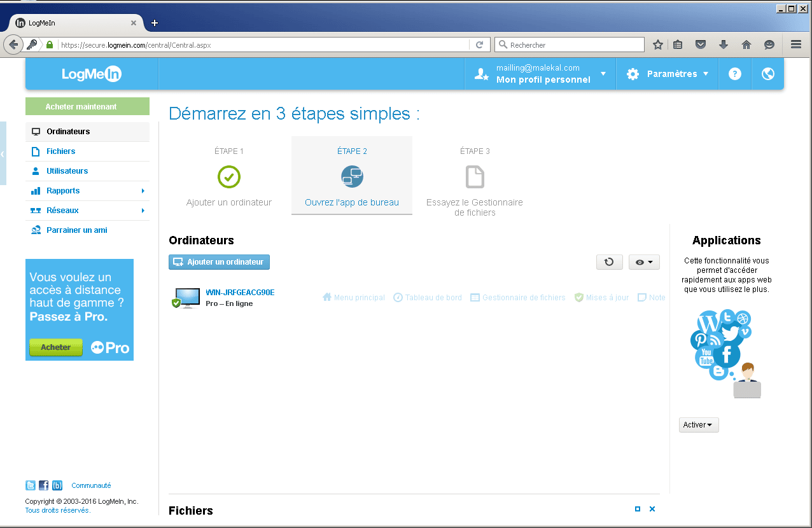
Task: Collapse the left sidebar handle
Action: pos(3,154)
